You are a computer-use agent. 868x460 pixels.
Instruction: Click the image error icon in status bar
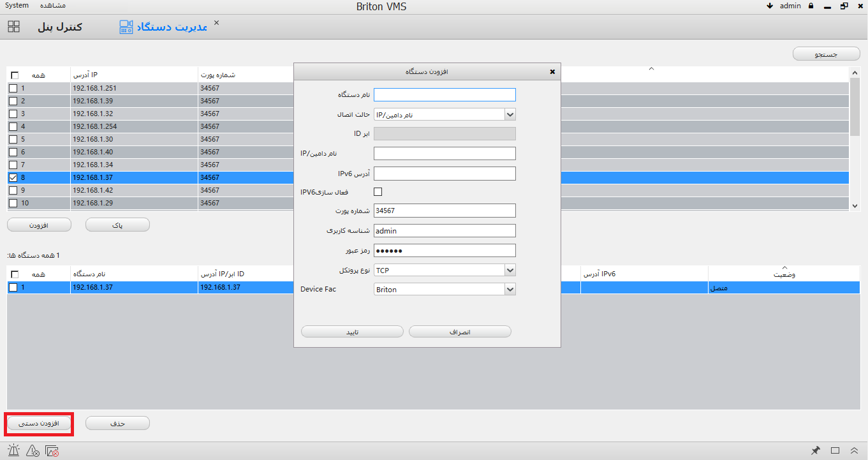point(52,451)
